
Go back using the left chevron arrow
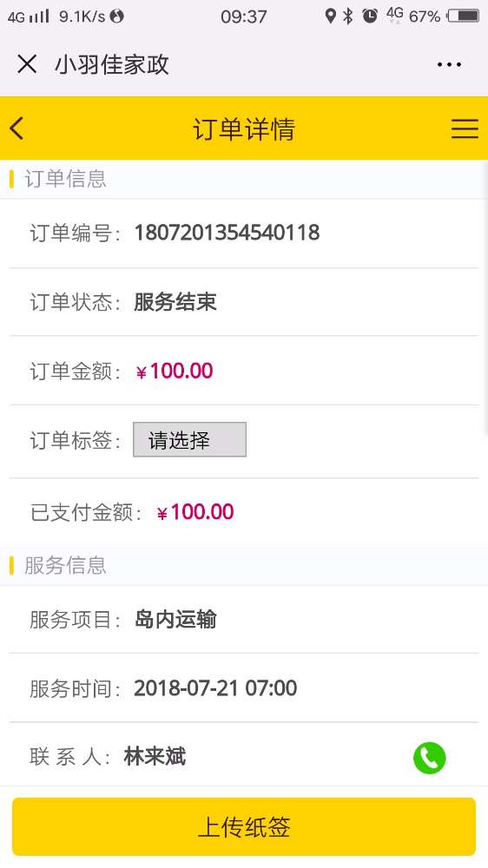coord(16,128)
